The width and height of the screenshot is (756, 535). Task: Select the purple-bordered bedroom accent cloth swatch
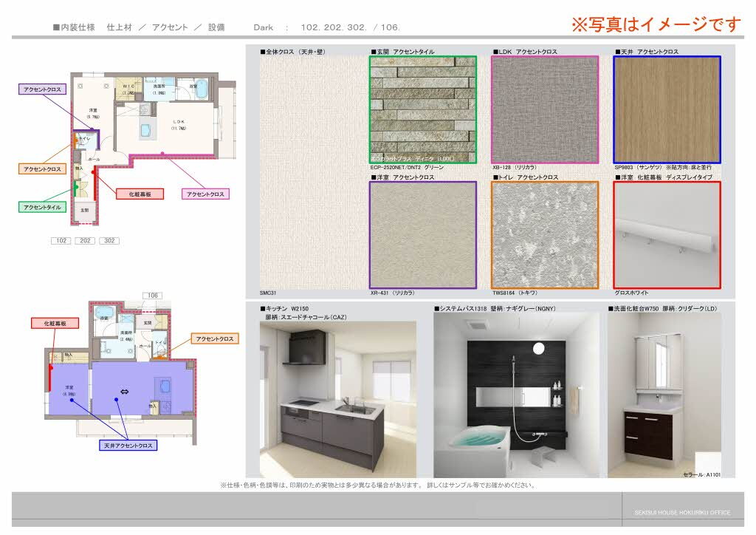423,235
